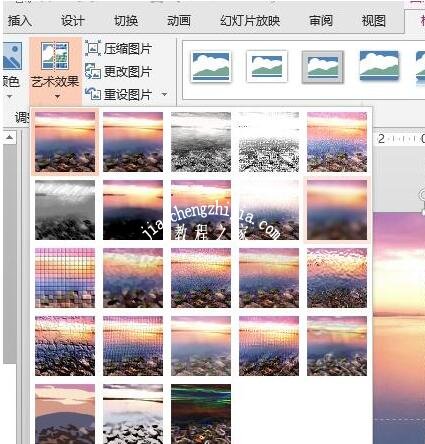Select the fourth effect in fourth row
The image size is (425, 444).
click(x=269, y=346)
